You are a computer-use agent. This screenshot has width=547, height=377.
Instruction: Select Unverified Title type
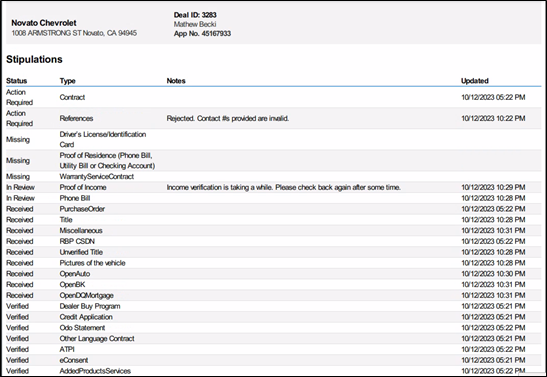(x=81, y=252)
